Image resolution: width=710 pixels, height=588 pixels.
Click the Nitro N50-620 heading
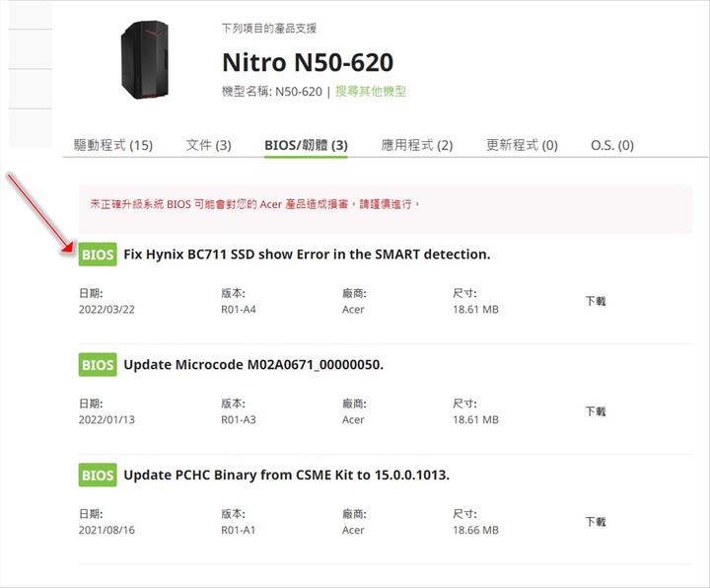(x=308, y=62)
